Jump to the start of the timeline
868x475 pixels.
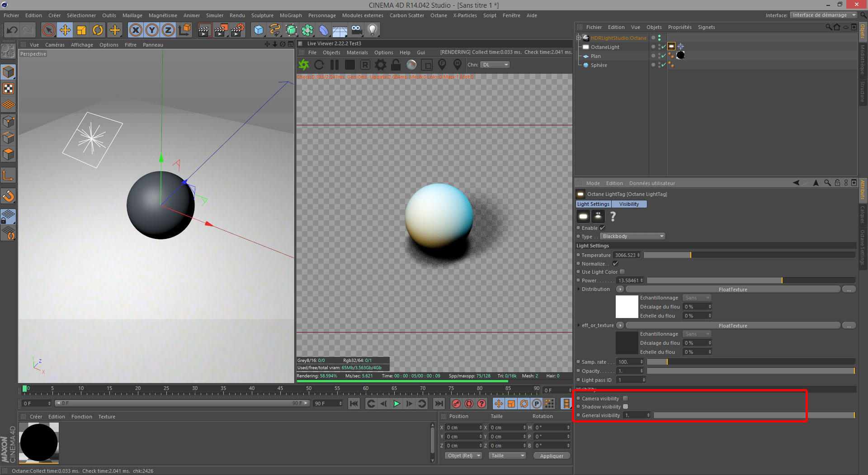pos(354,404)
